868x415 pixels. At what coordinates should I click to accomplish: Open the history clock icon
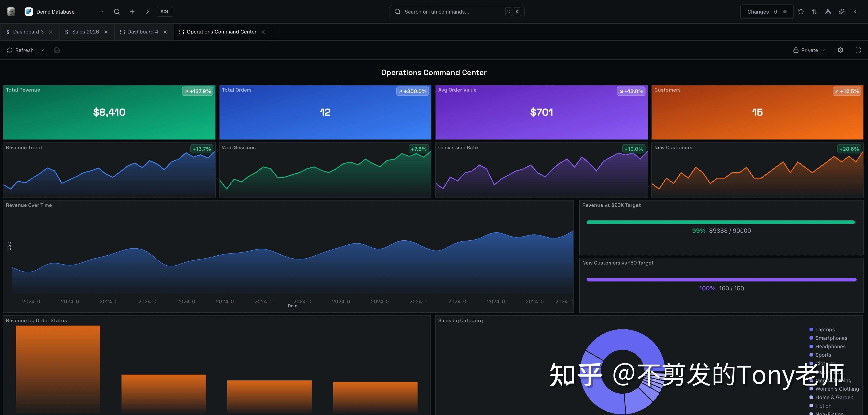coord(801,12)
